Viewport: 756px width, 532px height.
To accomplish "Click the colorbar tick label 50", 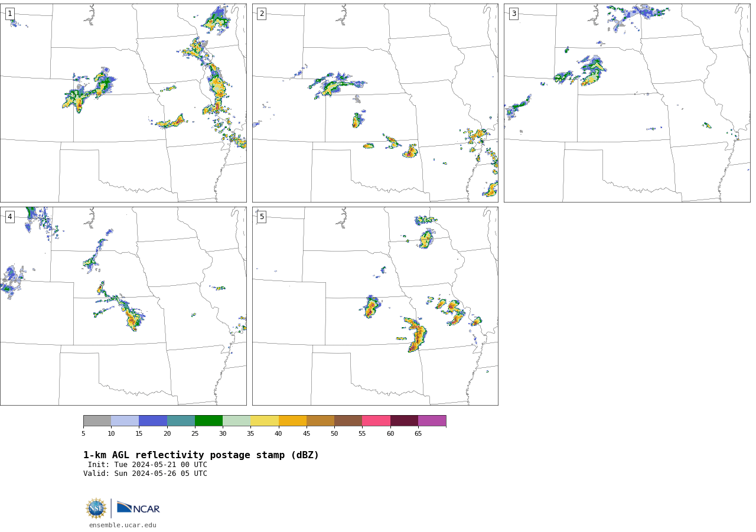I will (334, 434).
